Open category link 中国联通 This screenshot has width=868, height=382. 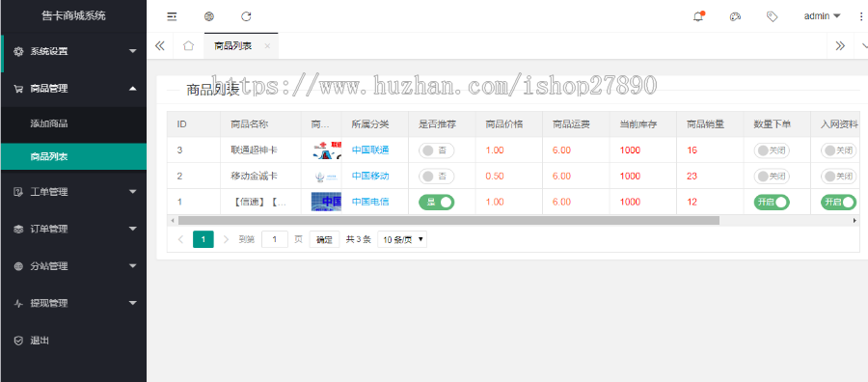point(370,150)
